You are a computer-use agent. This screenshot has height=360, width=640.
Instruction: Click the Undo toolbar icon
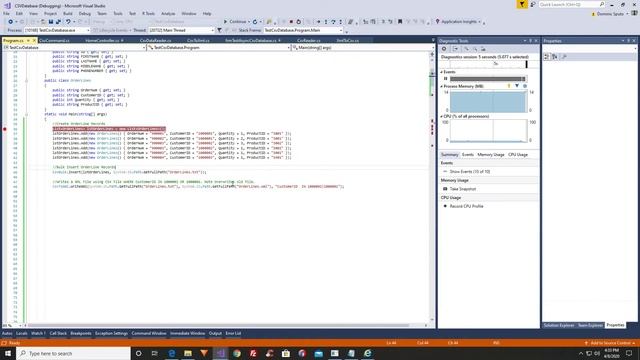tap(68, 22)
